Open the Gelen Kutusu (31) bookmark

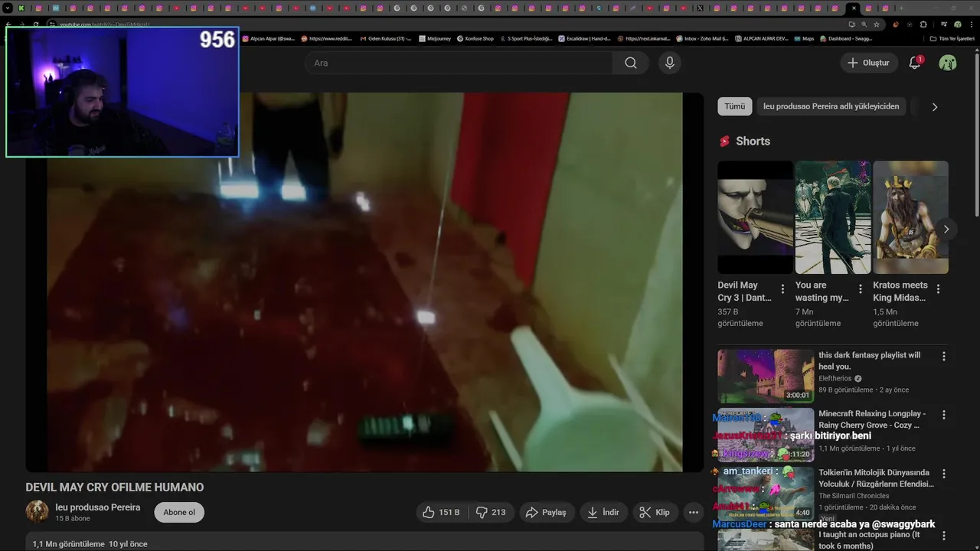(x=386, y=38)
